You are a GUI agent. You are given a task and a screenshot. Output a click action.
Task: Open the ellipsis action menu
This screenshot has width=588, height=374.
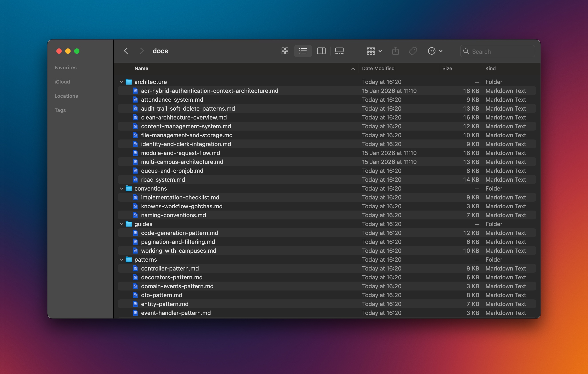pos(435,51)
